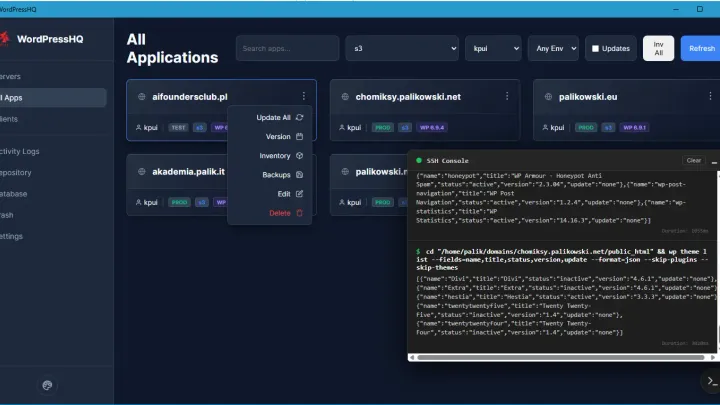Open the three-dot menu on palikowski.eu card
The height and width of the screenshot is (405, 720).
click(710, 96)
